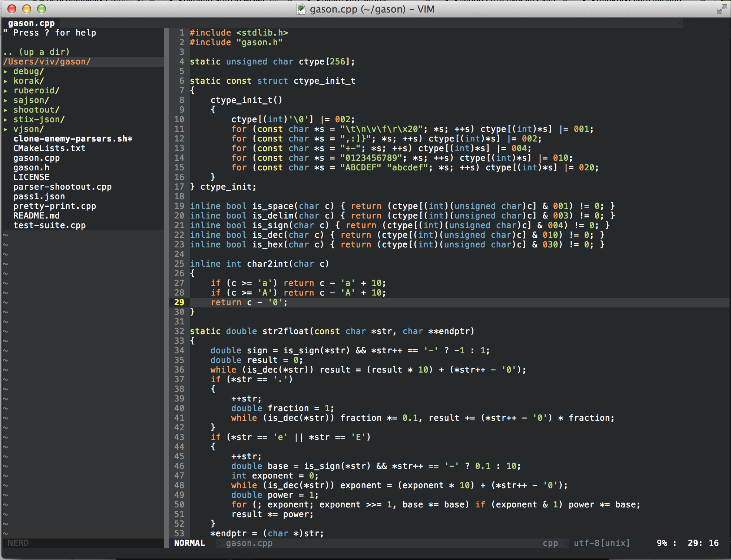Open CMakeLists.txt in the tree
Screen dimensions: 731x560
tap(49, 149)
